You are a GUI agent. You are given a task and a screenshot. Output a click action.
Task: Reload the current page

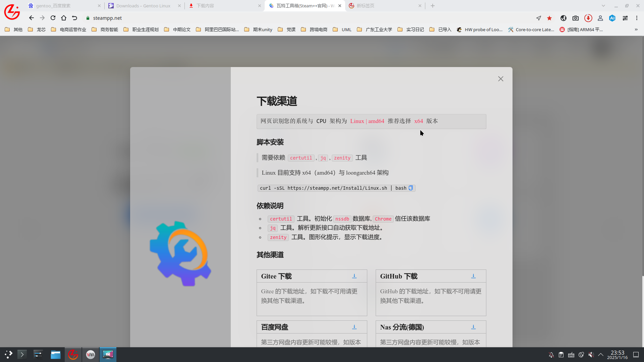(53, 18)
